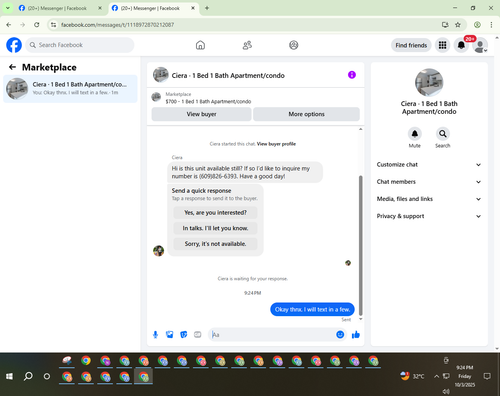Viewport: 500px width, 396px height.
Task: Click the chat header listing thumbnail
Action: [x=161, y=75]
